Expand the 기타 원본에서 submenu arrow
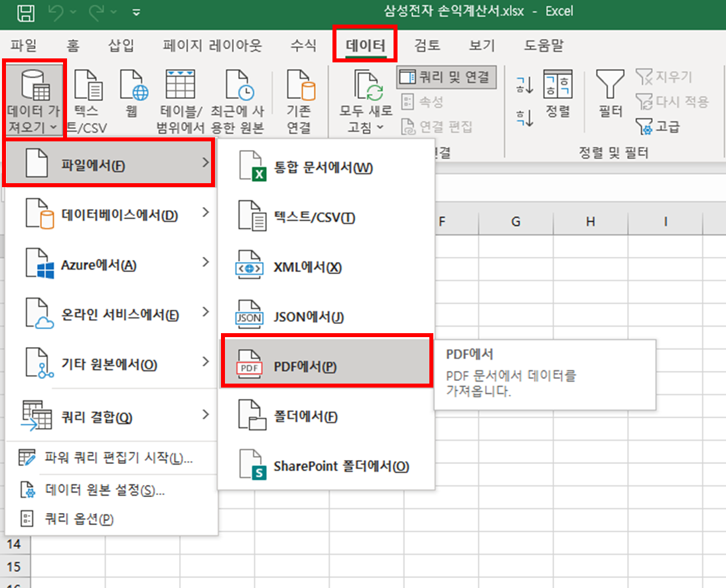Image resolution: width=726 pixels, height=588 pixels. [x=206, y=362]
